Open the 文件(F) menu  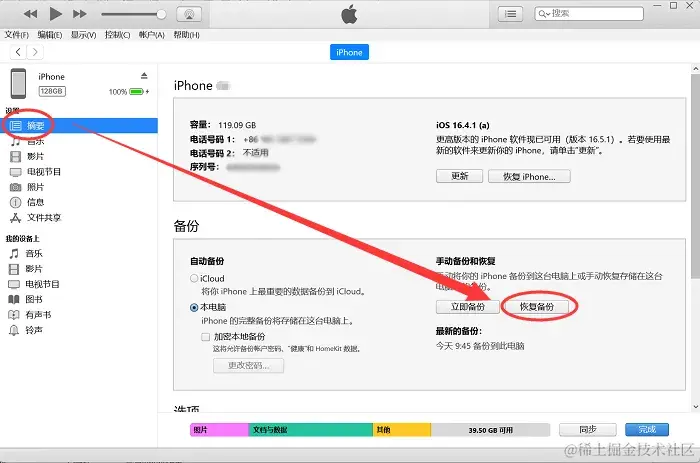[17, 35]
